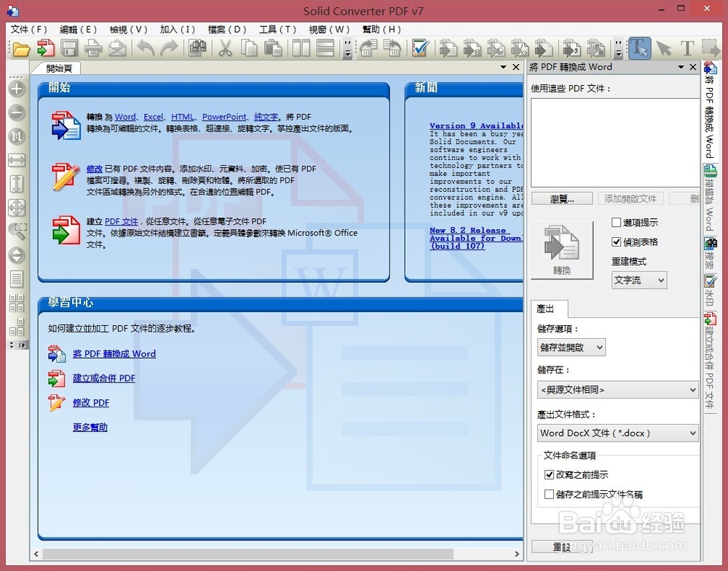Select the text selection T tool
Screen dimensions: 728x571
click(x=687, y=48)
